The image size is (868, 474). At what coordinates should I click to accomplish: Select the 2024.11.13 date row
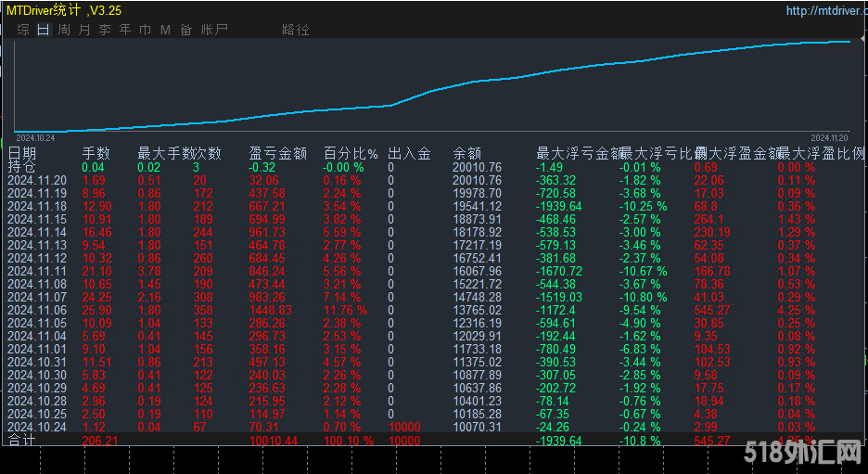(37, 245)
